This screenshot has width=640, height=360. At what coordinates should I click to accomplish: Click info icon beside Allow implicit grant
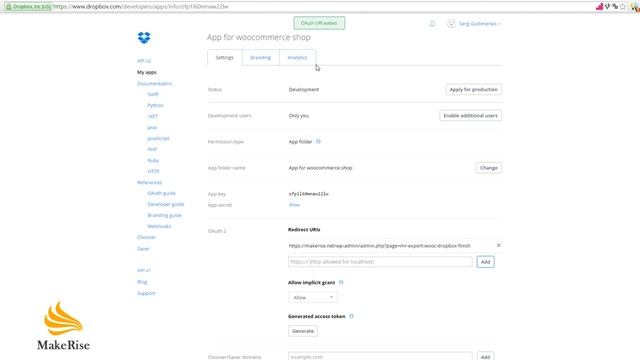click(341, 282)
